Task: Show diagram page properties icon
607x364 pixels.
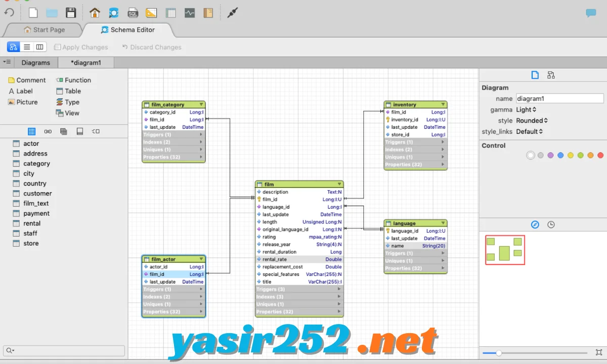Action: (x=535, y=75)
